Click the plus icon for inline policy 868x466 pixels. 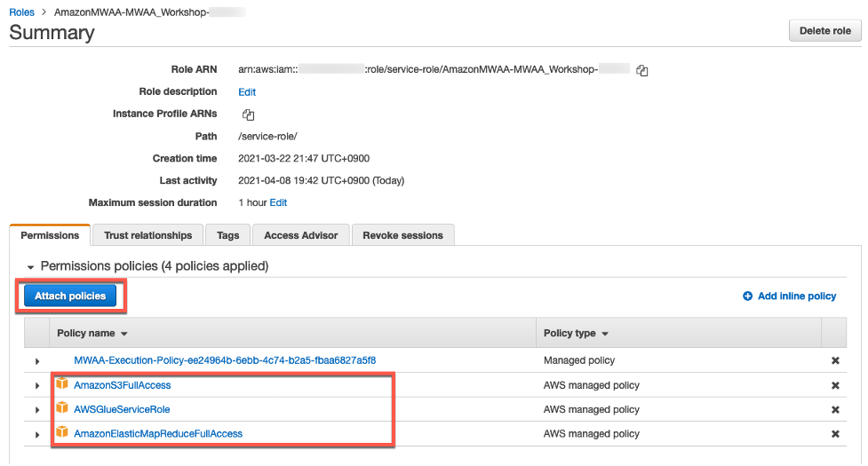coord(747,296)
